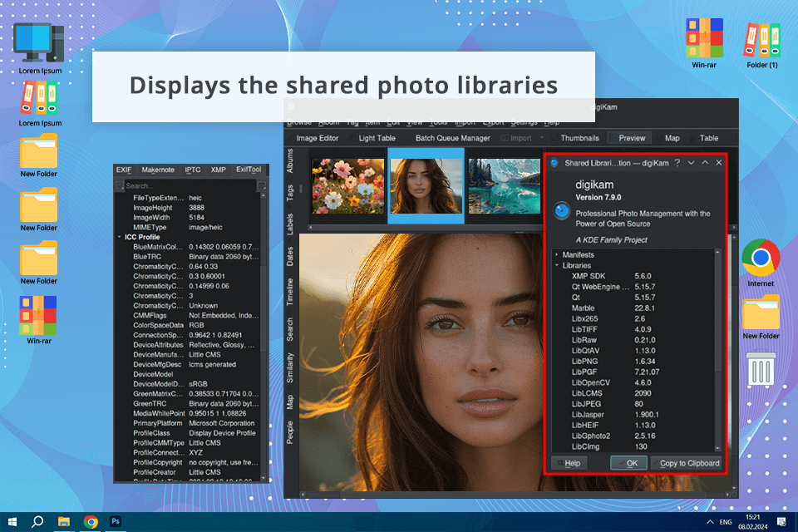Select the mountain lake thumbnail

point(505,186)
